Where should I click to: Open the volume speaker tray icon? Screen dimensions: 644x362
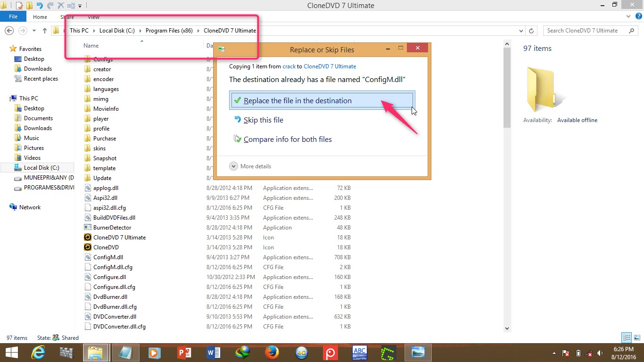tap(600, 353)
